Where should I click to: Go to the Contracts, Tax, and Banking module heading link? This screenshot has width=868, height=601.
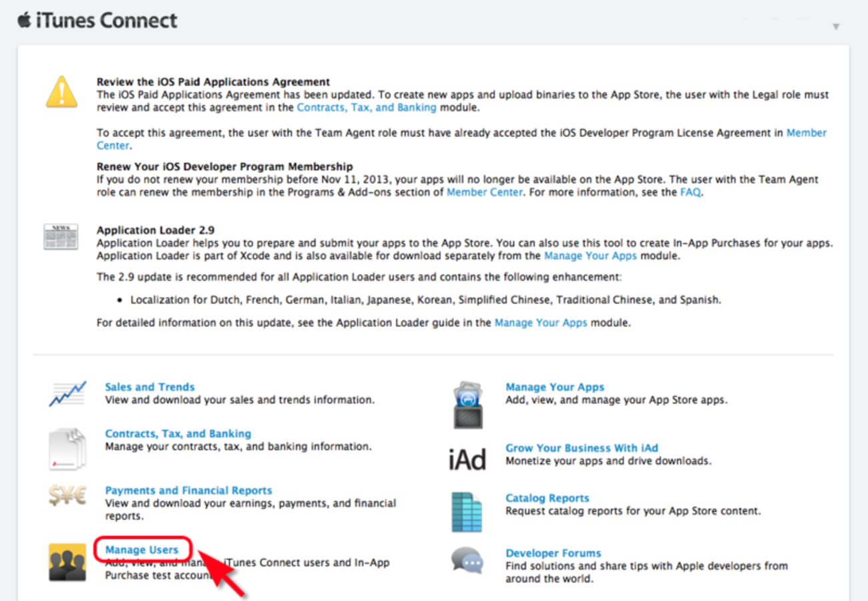(x=178, y=433)
